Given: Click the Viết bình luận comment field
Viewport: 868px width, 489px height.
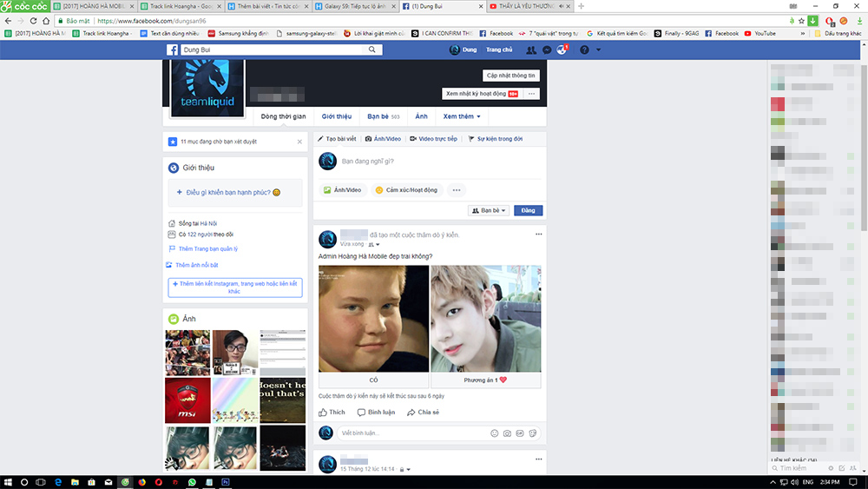Looking at the screenshot, I should 412,433.
